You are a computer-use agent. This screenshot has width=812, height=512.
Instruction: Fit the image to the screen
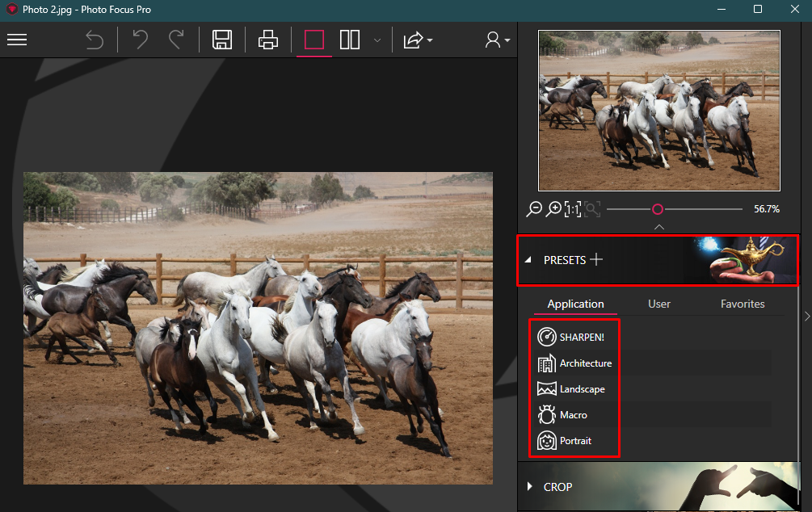(x=592, y=209)
